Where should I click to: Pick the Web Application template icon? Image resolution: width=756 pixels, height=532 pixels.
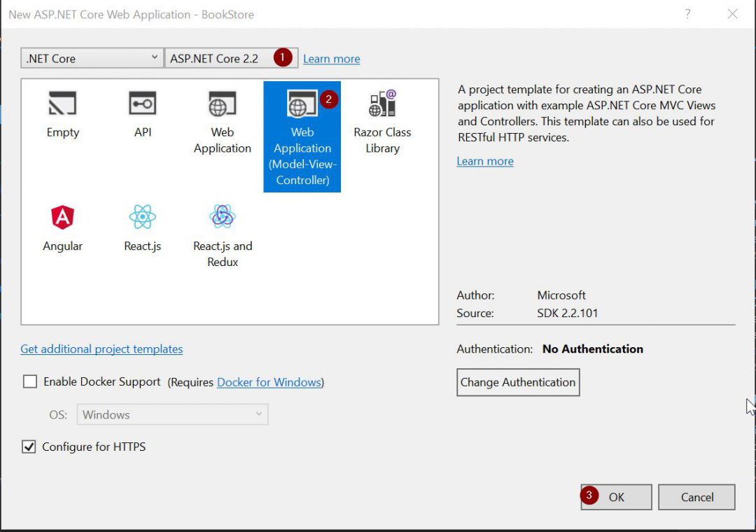[x=222, y=105]
